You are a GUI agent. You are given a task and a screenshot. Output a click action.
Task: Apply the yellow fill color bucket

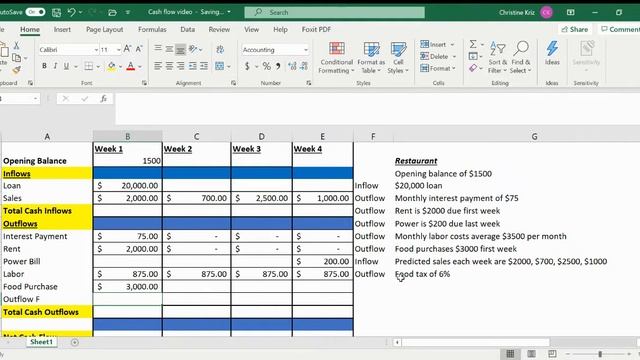tap(111, 66)
